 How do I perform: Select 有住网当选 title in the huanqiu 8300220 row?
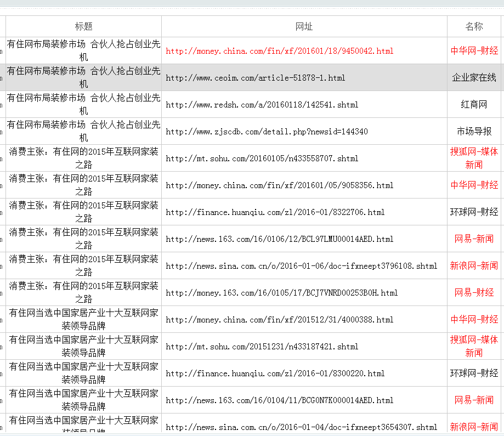83,373
